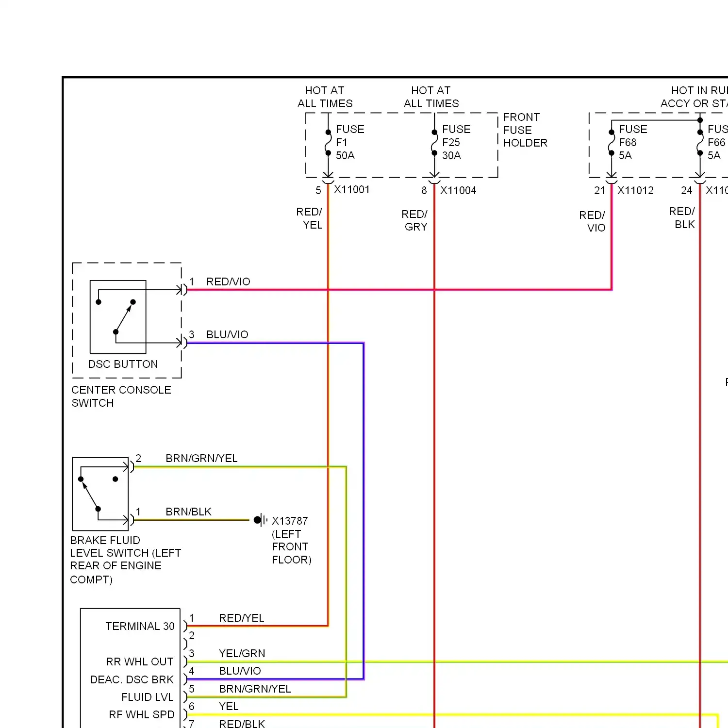Image resolution: width=728 pixels, height=728 pixels.
Task: Click the RED/BLK label at module pin 7
Action: click(242, 724)
